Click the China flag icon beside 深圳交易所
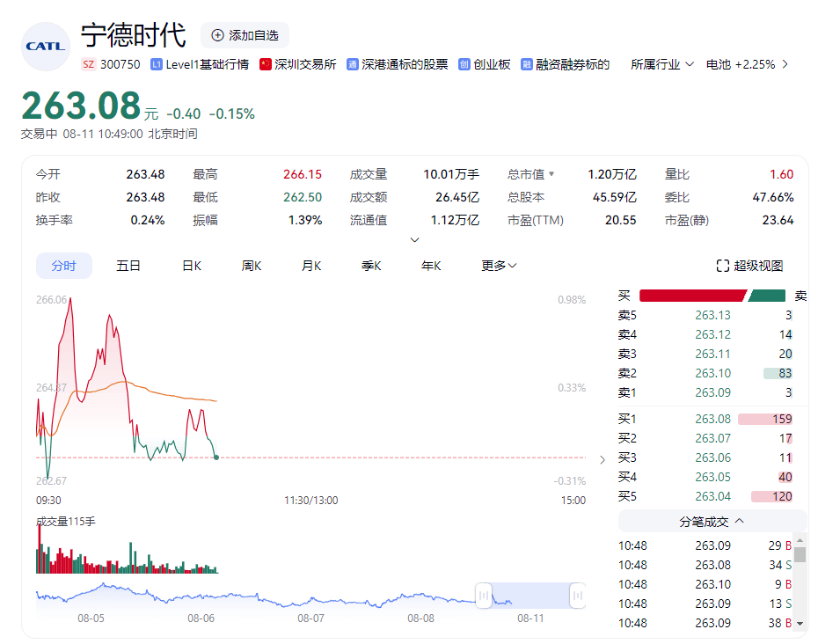The image size is (818, 644). pyautogui.click(x=266, y=64)
